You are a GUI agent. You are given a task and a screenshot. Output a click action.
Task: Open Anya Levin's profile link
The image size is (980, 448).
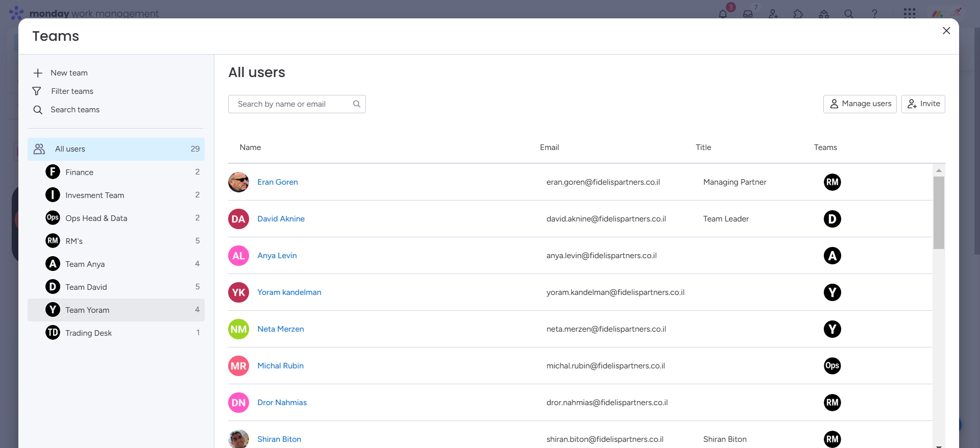click(277, 256)
